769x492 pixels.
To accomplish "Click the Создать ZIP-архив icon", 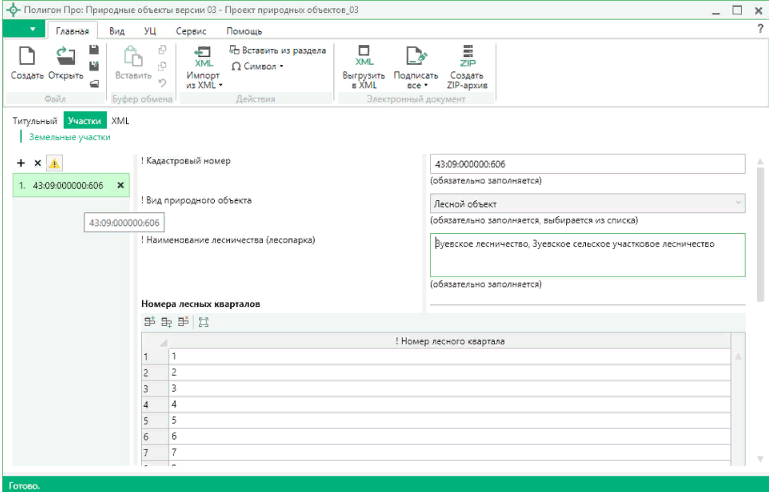I will click(467, 56).
